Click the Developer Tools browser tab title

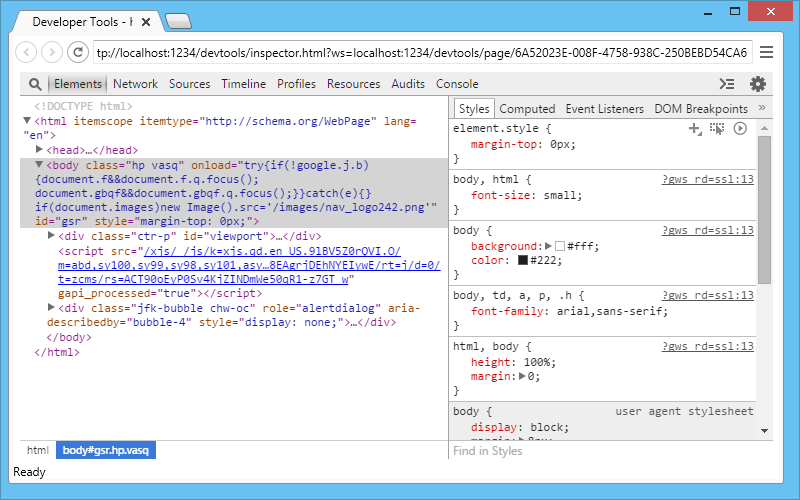pos(82,22)
